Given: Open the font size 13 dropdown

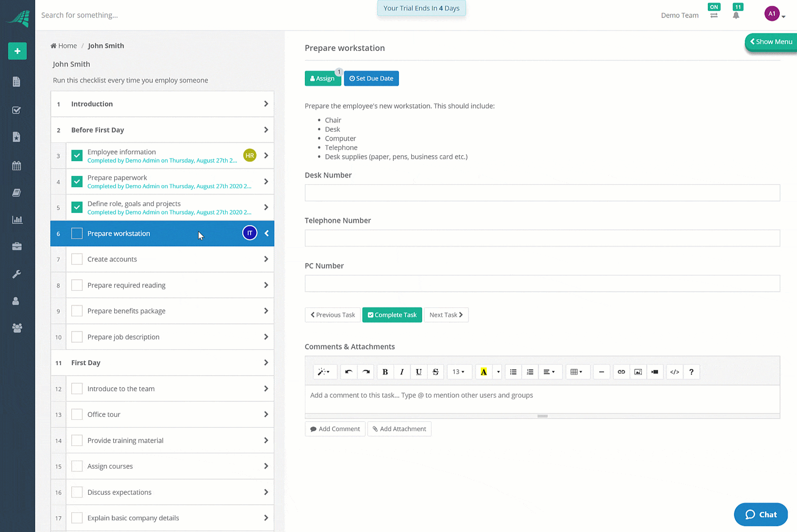Looking at the screenshot, I should [x=459, y=372].
